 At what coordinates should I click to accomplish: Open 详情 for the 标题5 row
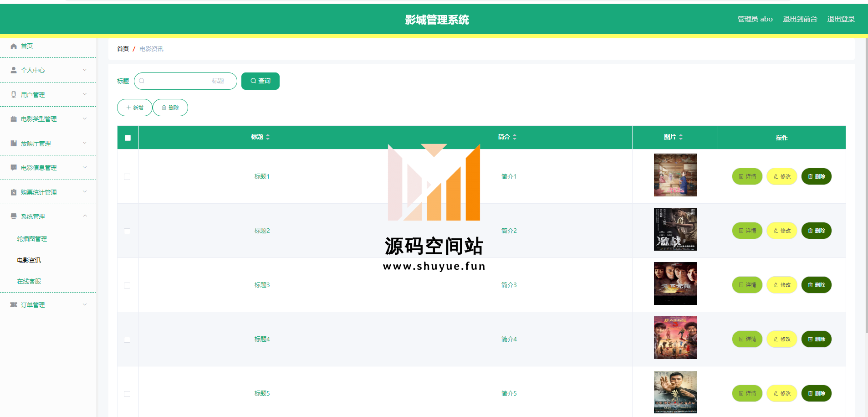point(747,393)
